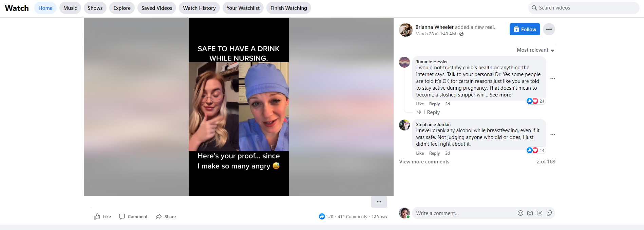Add a GIF to the comment
644x230 pixels.
[x=539, y=213]
